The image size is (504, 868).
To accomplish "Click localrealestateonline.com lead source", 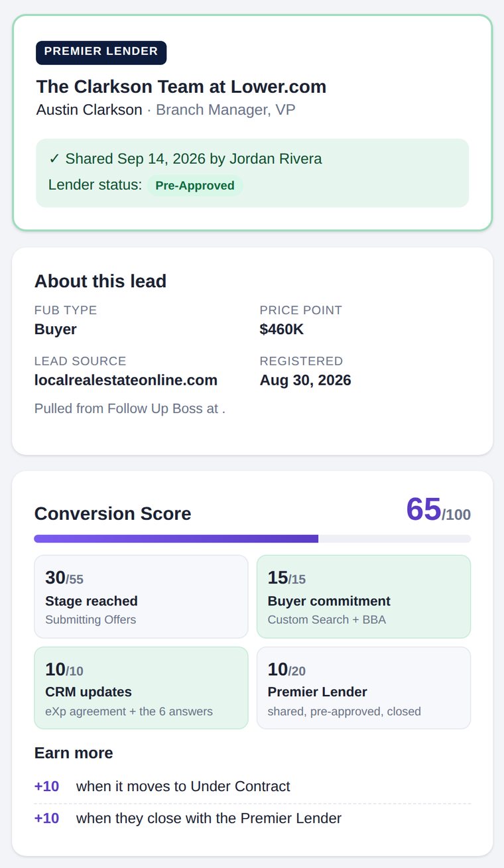I will pyautogui.click(x=126, y=380).
